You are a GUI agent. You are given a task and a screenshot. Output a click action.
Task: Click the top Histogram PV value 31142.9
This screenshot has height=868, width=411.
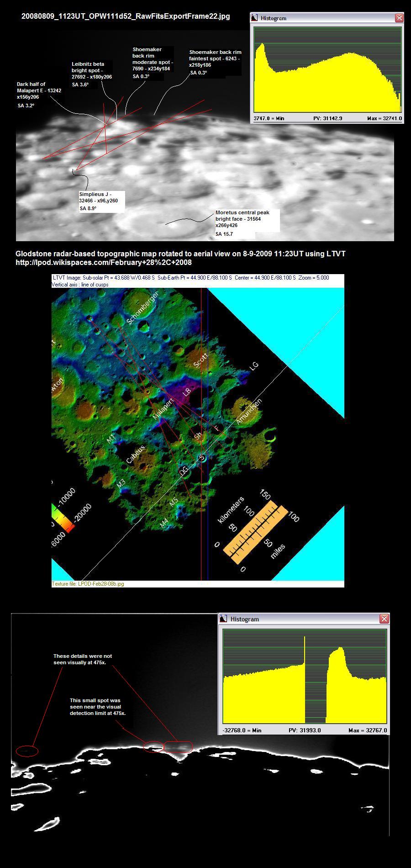[327, 118]
